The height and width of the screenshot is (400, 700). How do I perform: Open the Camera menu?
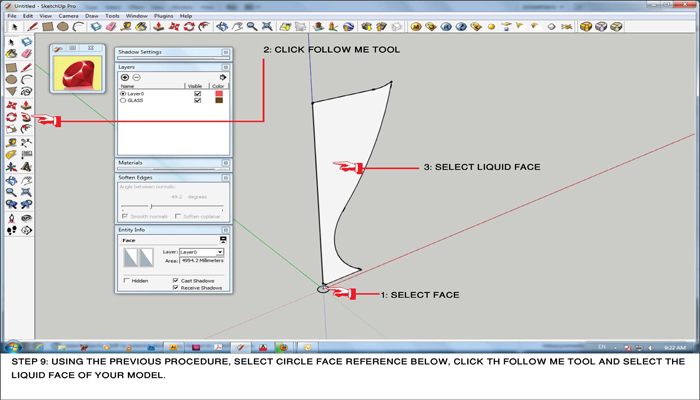coord(68,16)
